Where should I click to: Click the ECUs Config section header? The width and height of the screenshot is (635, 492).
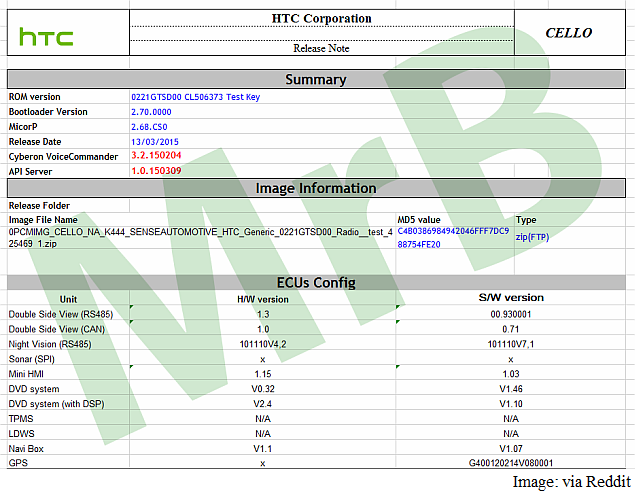(316, 283)
